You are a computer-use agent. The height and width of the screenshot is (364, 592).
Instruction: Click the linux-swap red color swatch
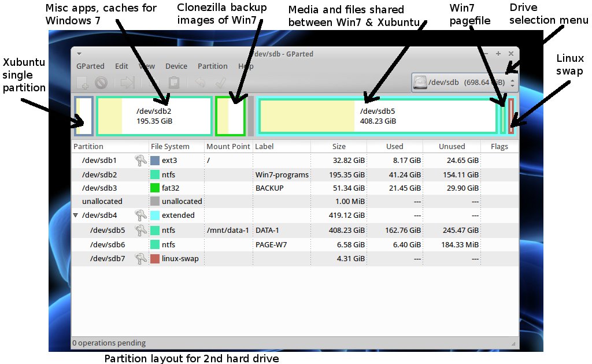pos(155,259)
